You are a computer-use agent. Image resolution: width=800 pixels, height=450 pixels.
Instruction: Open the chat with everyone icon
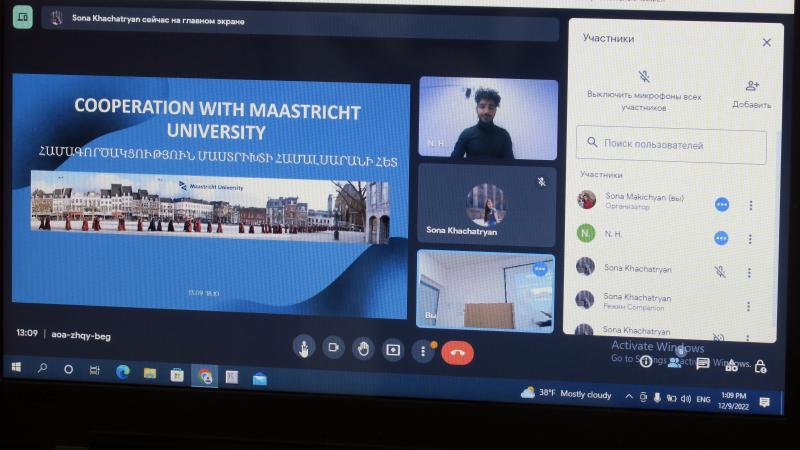pyautogui.click(x=704, y=364)
